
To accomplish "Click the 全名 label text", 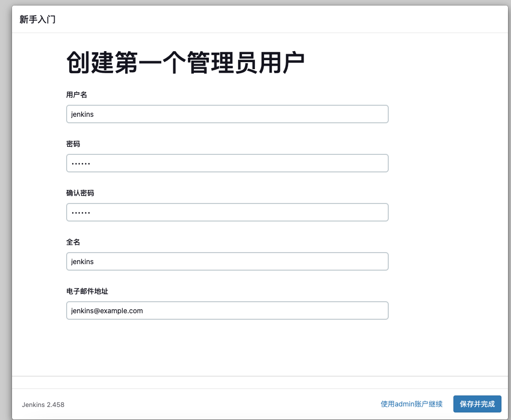I will 73,242.
